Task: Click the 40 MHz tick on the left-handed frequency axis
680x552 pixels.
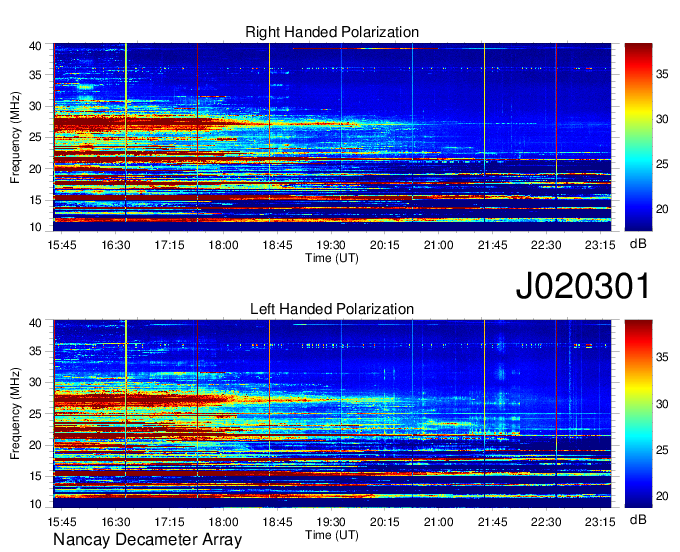Action: 36,323
